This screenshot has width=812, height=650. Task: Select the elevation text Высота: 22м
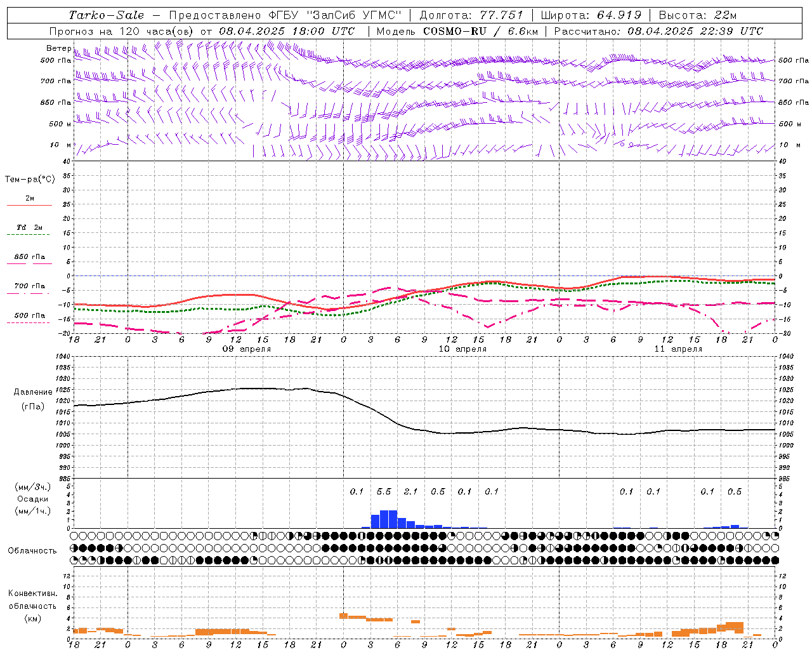[x=698, y=15]
